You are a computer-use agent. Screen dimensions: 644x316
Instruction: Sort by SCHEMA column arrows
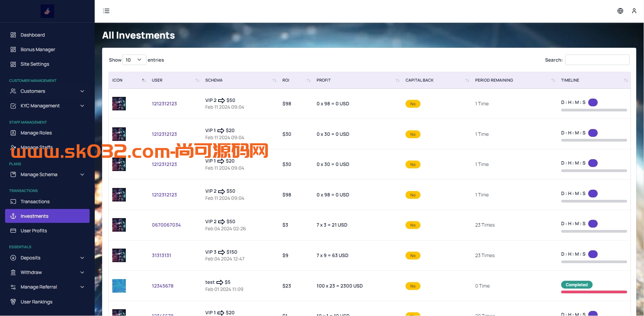click(x=274, y=80)
